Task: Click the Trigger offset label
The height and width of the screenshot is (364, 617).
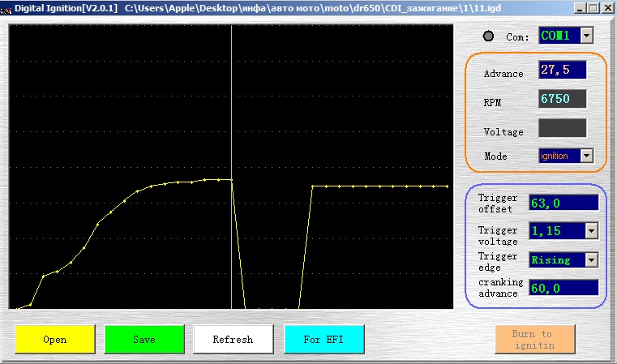Action: coord(498,203)
